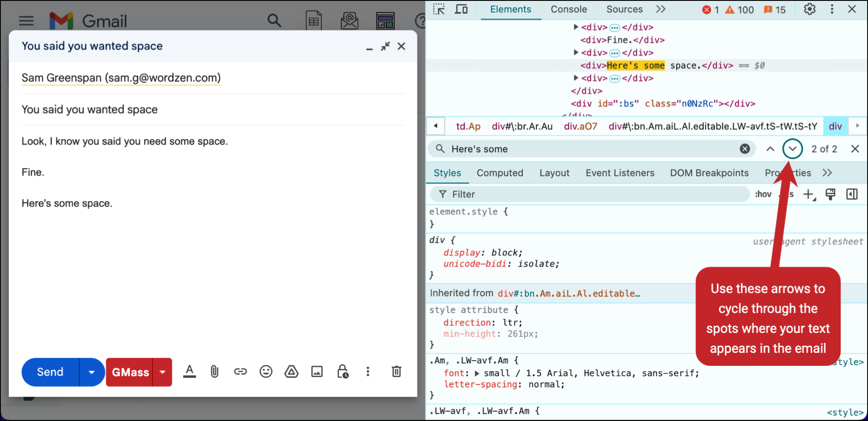Screen dimensions: 868x421
Task: Open GMass settings dropdown arrow
Action: click(x=162, y=372)
